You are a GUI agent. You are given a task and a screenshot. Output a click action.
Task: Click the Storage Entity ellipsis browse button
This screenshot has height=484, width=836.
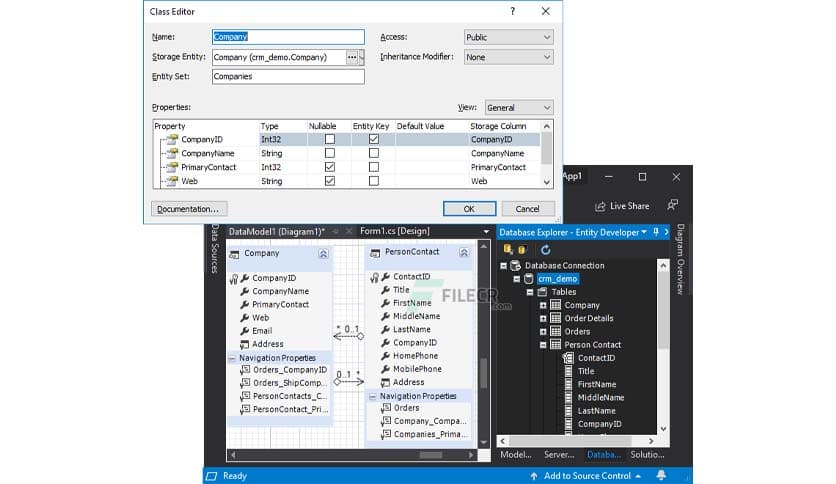click(x=352, y=57)
